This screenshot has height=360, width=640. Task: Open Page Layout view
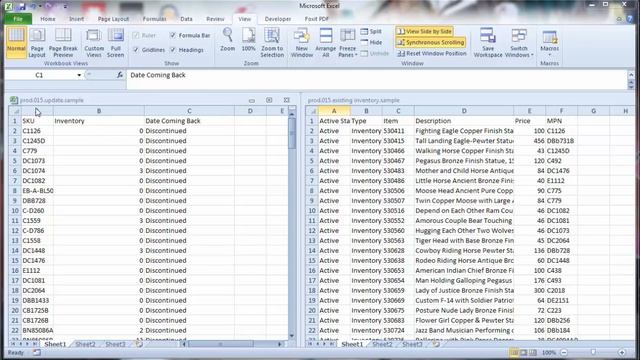click(x=37, y=42)
